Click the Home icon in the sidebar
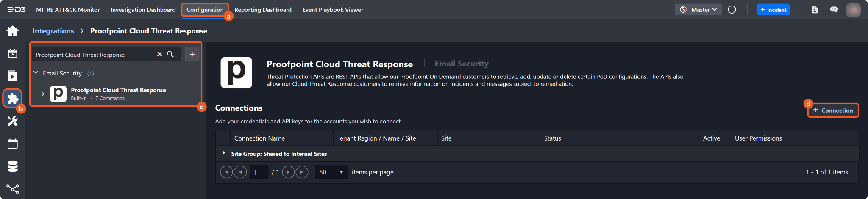The height and width of the screenshot is (199, 868). coord(13,31)
